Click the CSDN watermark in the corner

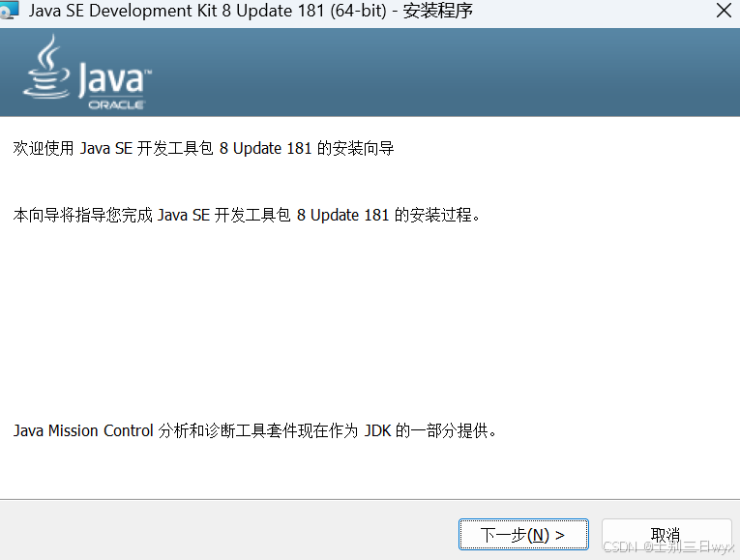click(667, 546)
